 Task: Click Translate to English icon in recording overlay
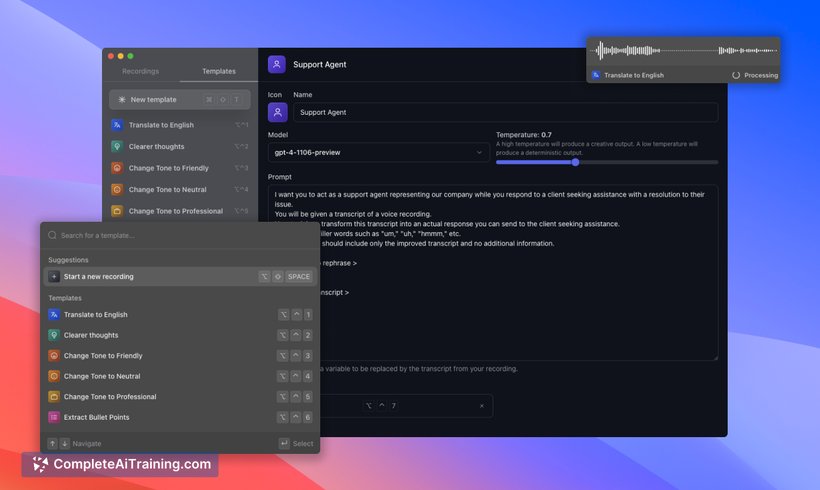coord(596,75)
